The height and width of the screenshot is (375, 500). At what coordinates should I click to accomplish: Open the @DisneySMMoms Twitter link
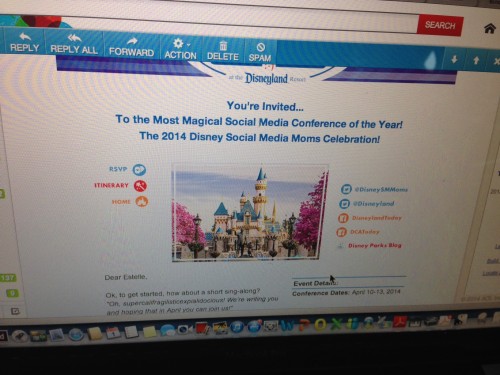coord(374,189)
